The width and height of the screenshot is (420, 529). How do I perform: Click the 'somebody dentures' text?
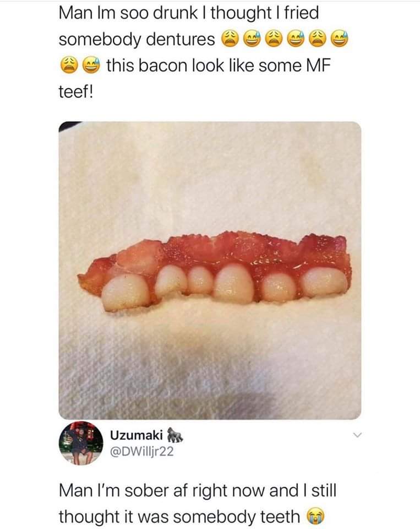pos(137,40)
